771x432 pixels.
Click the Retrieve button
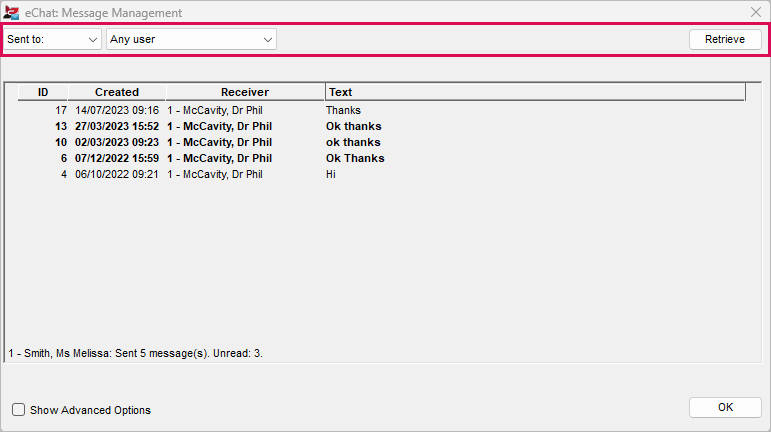pyautogui.click(x=725, y=39)
